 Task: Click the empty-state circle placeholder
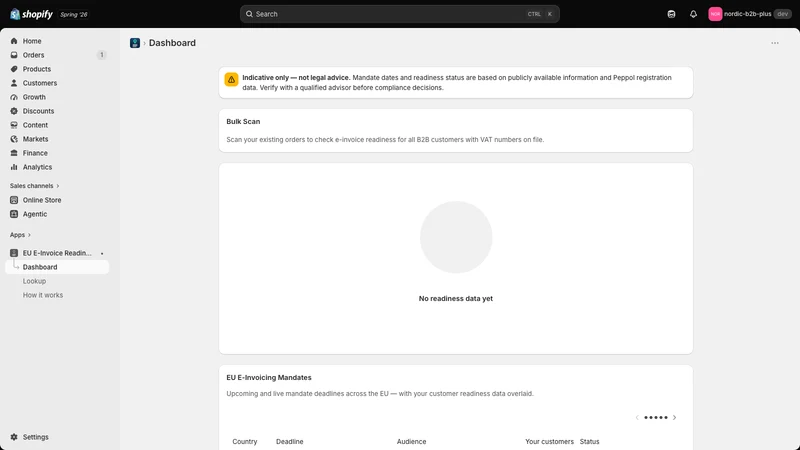[456, 237]
